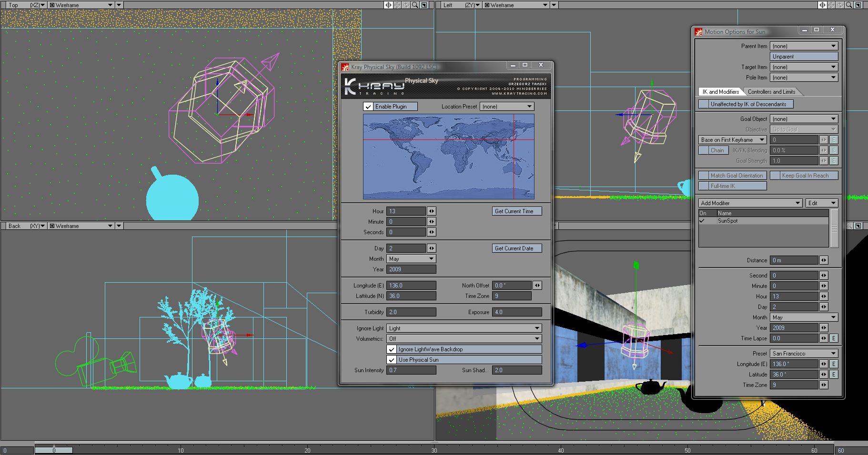Click center-view crosshair icon in Top viewport
868x455 pixels.
pyautogui.click(x=388, y=5)
